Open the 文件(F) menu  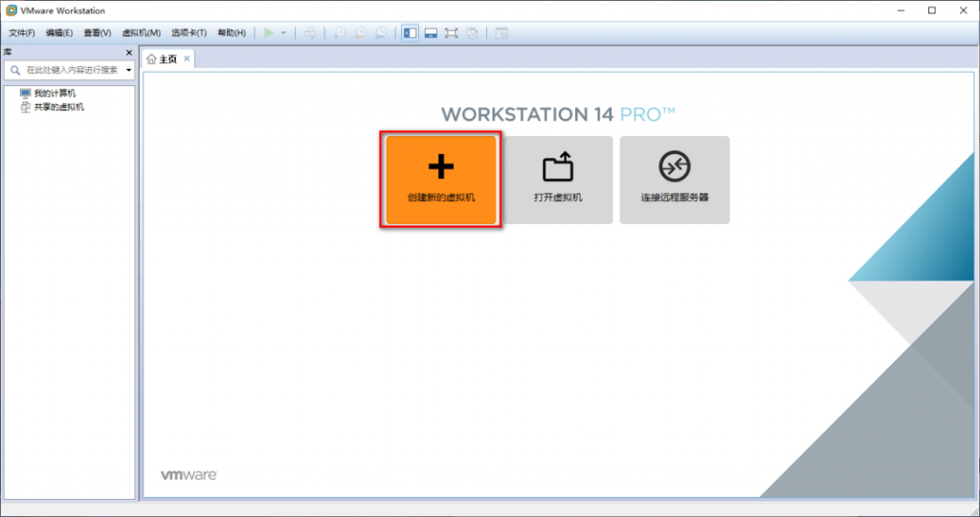point(22,34)
